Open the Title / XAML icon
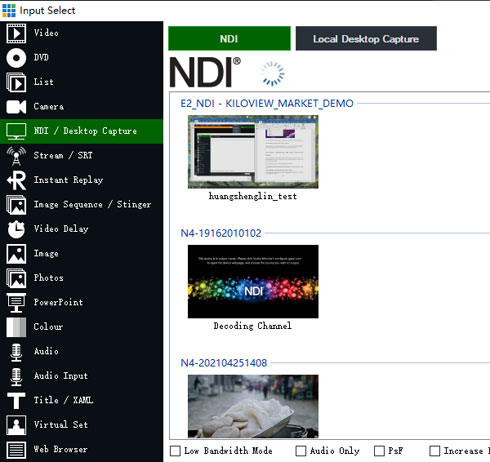490x462 pixels. (x=16, y=400)
